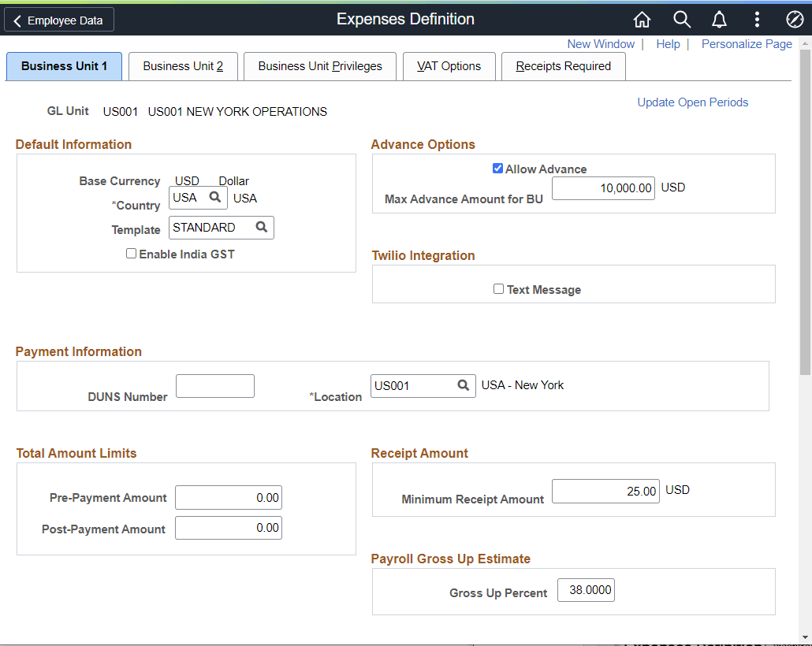
Task: Check the Text Message option
Action: pyautogui.click(x=498, y=289)
